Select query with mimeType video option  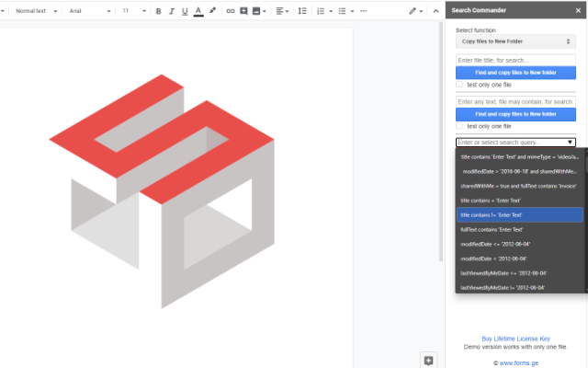click(520, 157)
